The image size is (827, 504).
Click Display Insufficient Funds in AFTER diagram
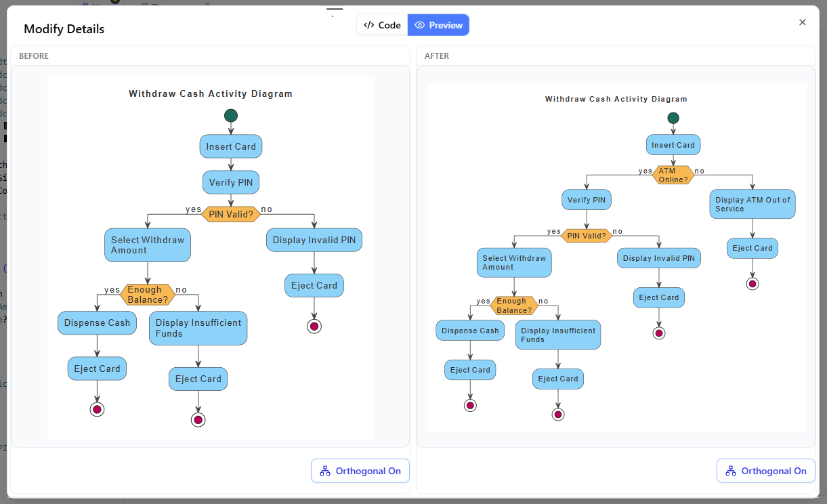558,335
